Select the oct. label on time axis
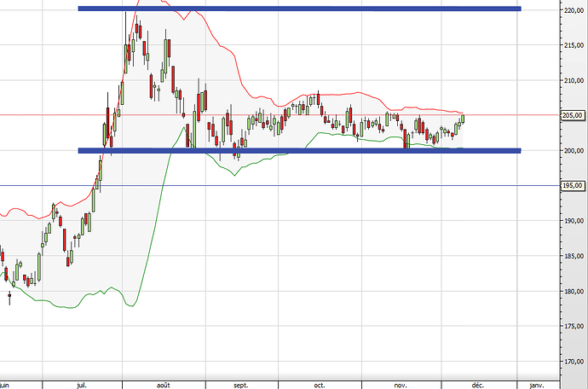Screen dimensions: 588x389 (x=320, y=385)
